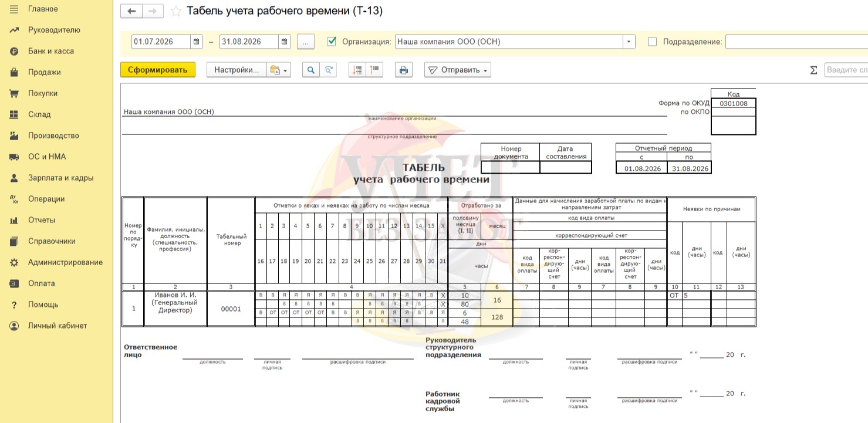Click the Справочники books icon
868x423 pixels.
[14, 241]
